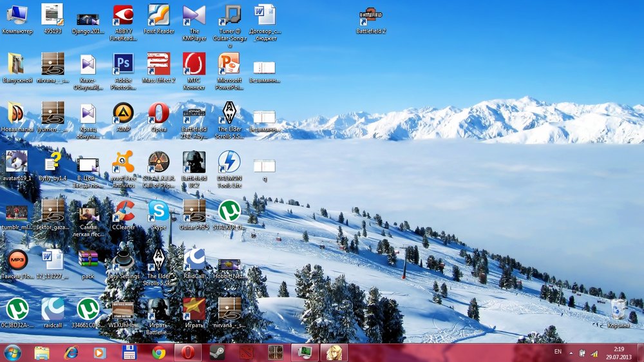The height and width of the screenshot is (362, 644).
Task: Open the Компьютер (Computer) icon
Action: pos(17,15)
